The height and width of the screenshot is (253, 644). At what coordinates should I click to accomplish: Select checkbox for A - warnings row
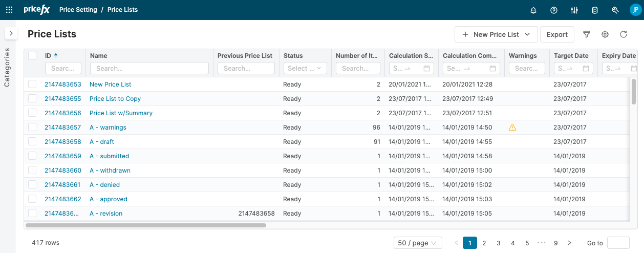(x=32, y=128)
